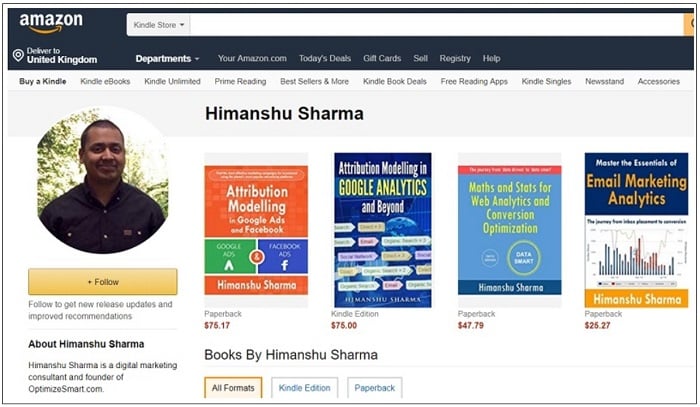Viewport: 700px width, 407px height.
Task: Open the Attribution Modelling in Google Analytics book cover
Action: pyautogui.click(x=383, y=230)
